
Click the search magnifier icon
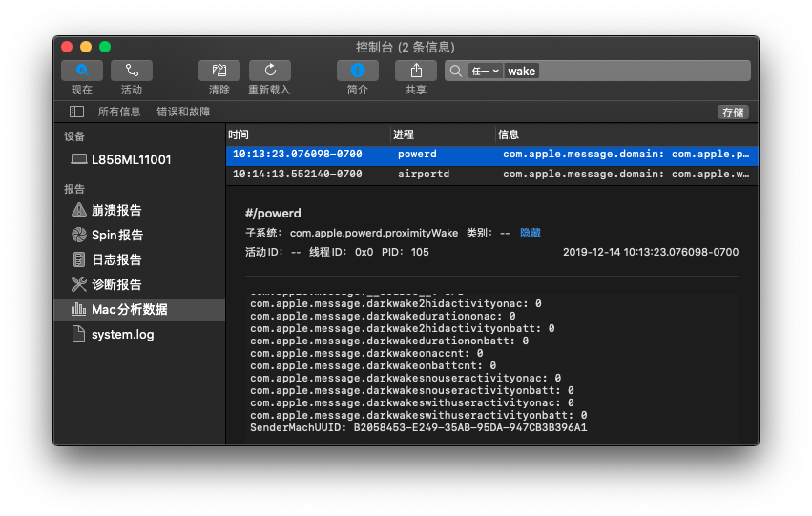click(456, 71)
